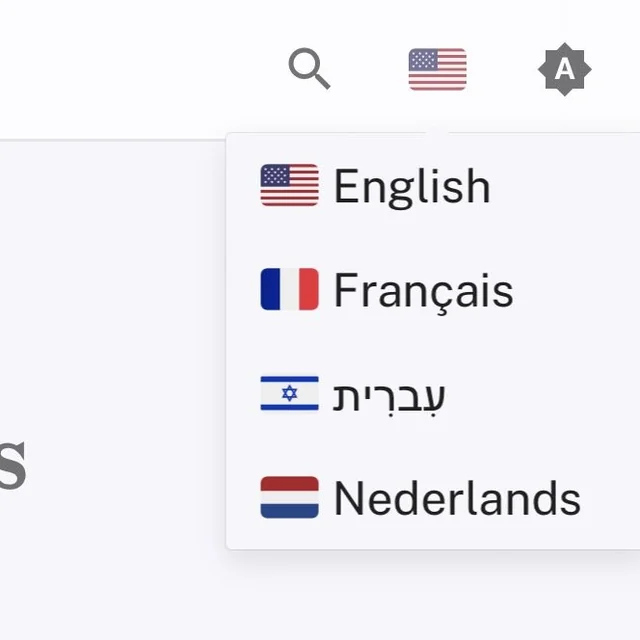Collapse the language selector dropdown
This screenshot has height=640, width=640.
(437, 69)
